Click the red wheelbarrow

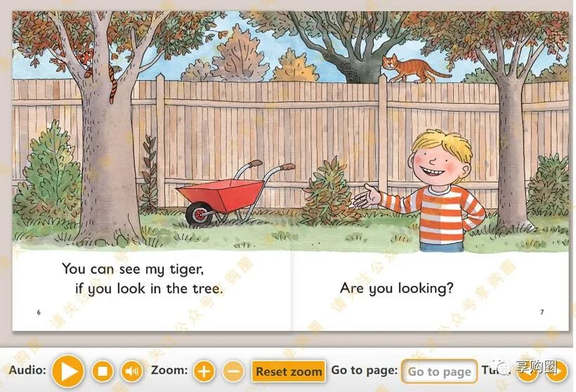(x=234, y=194)
